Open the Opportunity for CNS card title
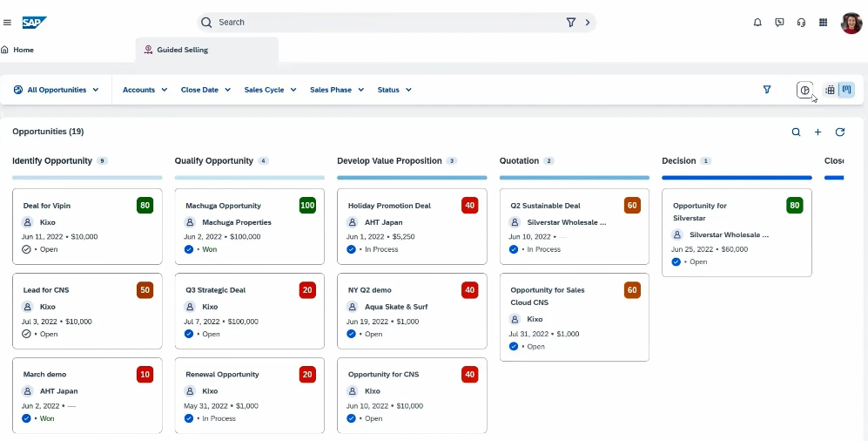 383,375
